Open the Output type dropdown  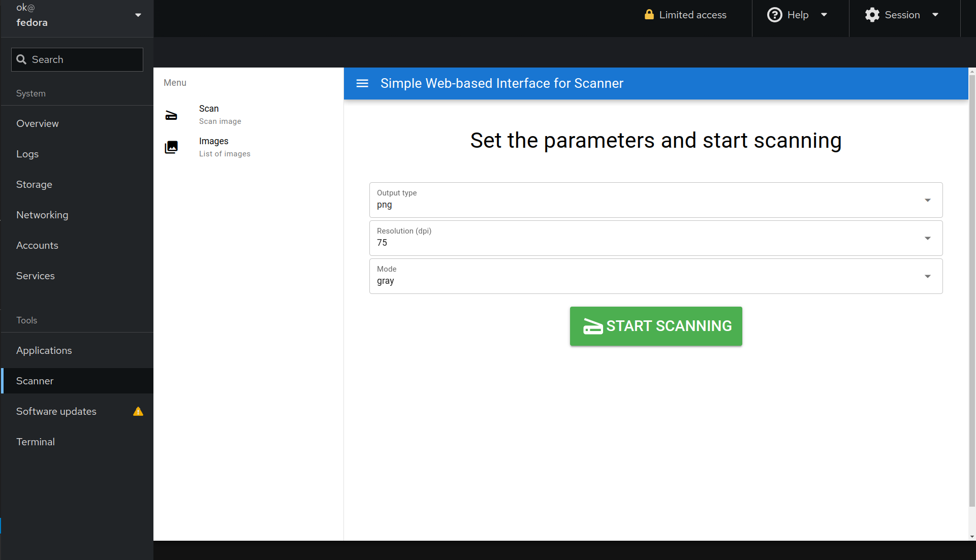(x=655, y=200)
